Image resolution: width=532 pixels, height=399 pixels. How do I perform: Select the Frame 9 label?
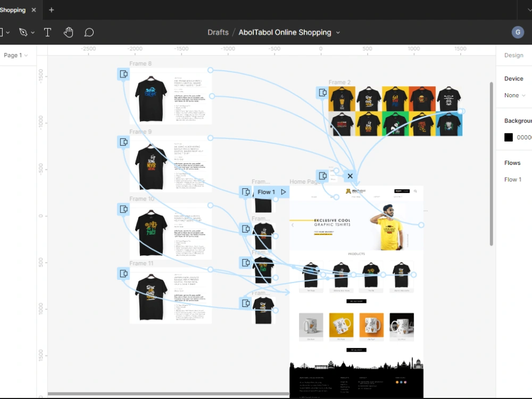click(140, 131)
